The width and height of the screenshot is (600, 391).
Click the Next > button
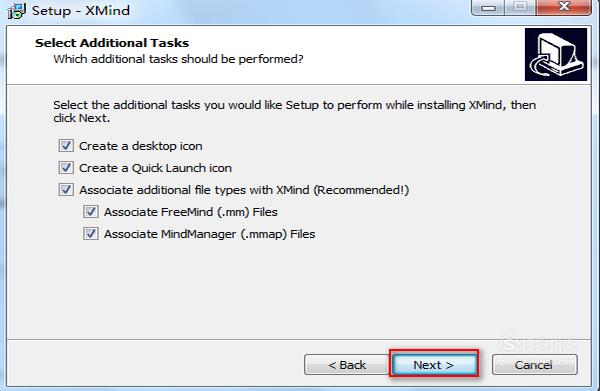(x=434, y=365)
